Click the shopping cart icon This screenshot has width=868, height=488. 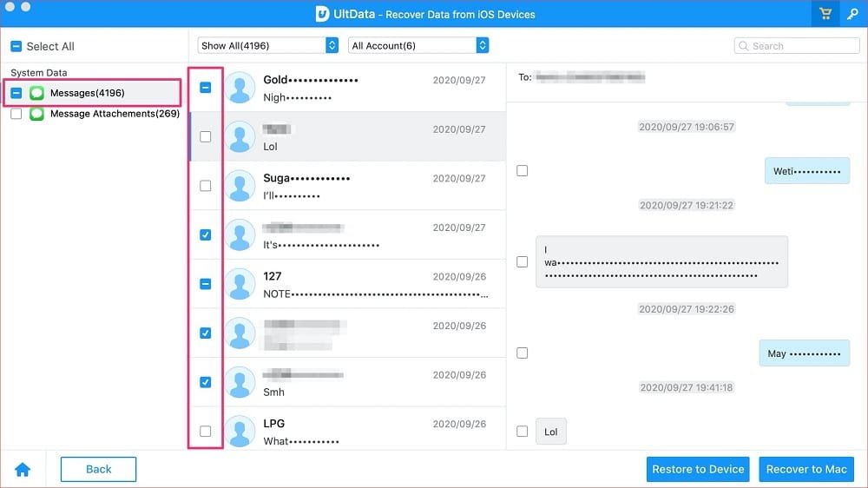click(x=825, y=14)
